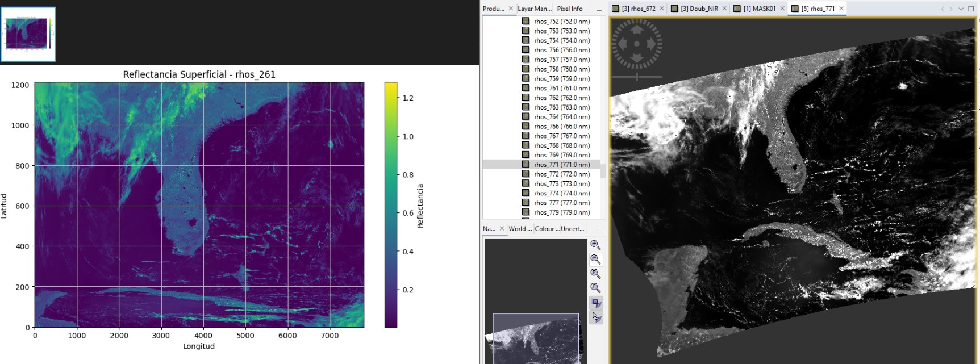Close the [3] Doub_NIR tab
The width and height of the screenshot is (980, 364).
pos(724,9)
